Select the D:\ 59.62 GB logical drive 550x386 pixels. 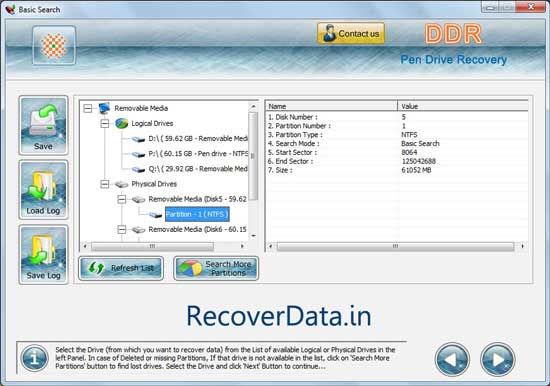pyautogui.click(x=198, y=139)
